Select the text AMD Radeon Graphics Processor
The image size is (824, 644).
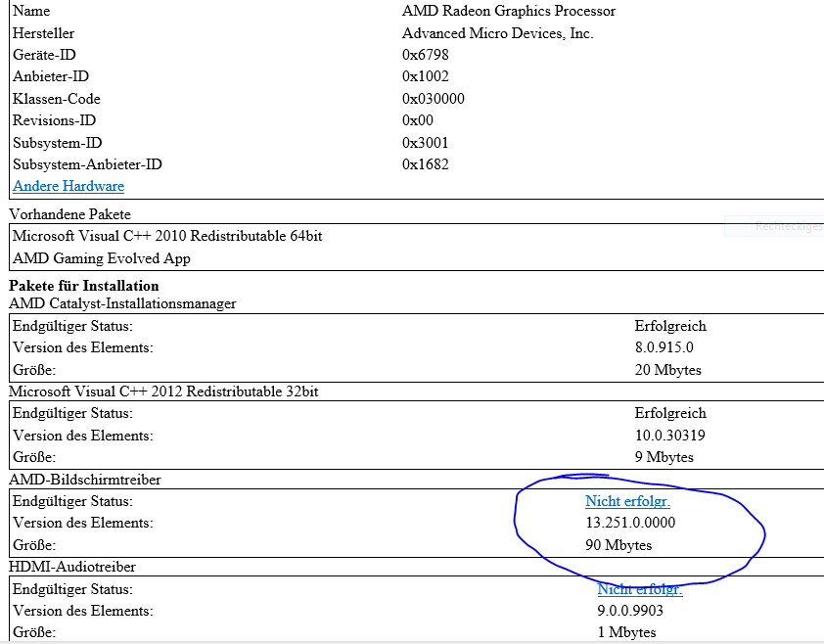pos(509,11)
